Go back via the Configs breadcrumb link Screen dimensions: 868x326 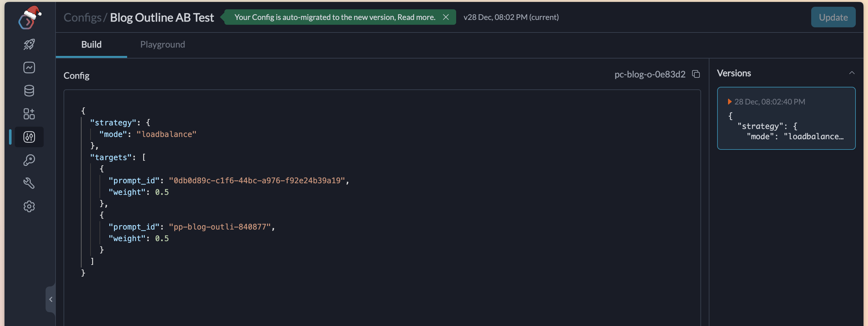82,17
